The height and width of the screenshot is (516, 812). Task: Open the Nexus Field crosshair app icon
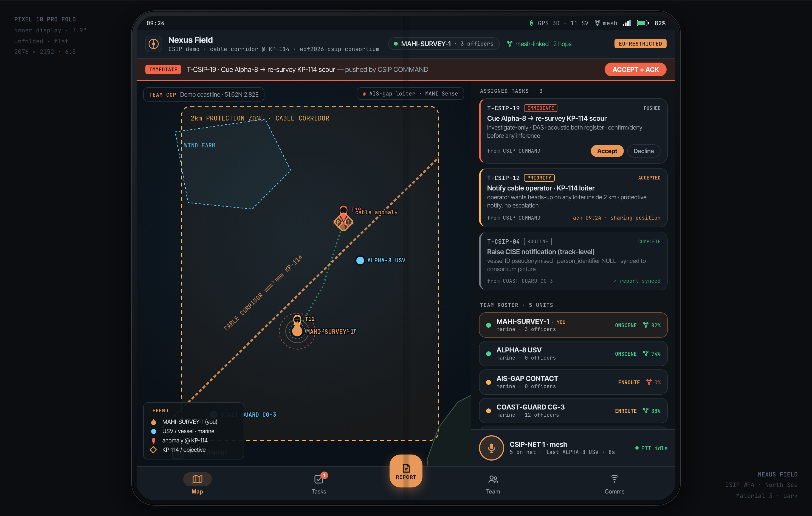coord(153,44)
